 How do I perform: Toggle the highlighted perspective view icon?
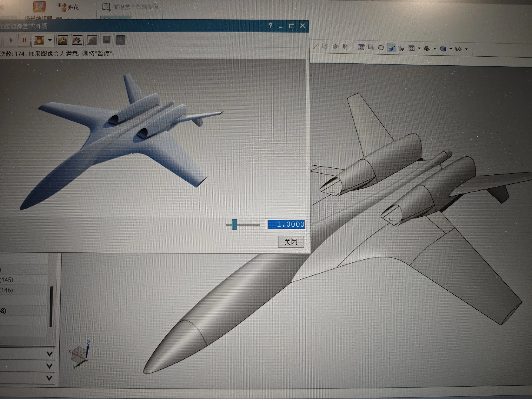tap(391, 48)
